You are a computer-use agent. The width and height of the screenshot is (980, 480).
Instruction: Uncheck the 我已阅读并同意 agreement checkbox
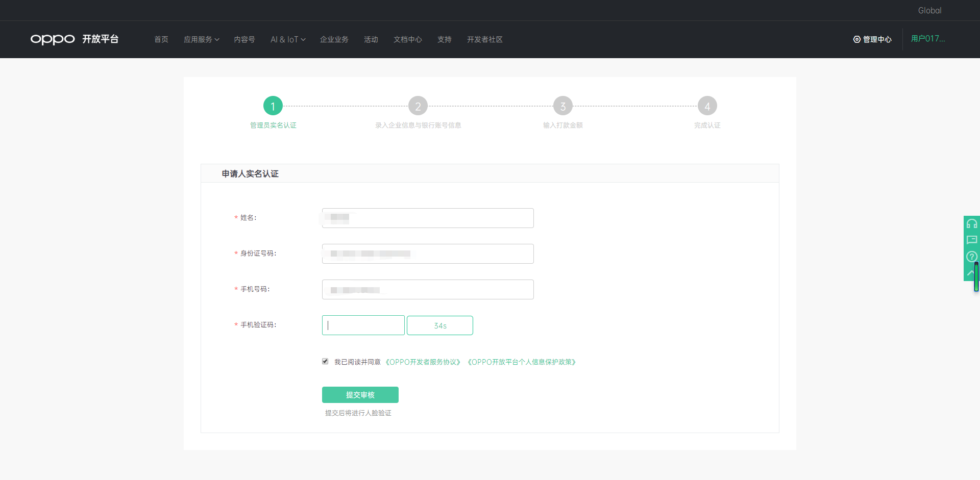coord(325,361)
